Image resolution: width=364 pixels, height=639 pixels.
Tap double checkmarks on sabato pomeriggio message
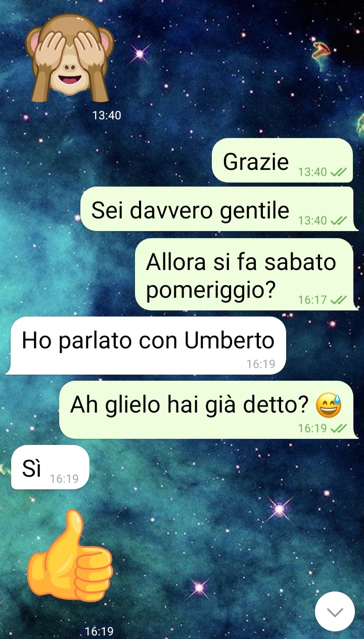(x=338, y=300)
